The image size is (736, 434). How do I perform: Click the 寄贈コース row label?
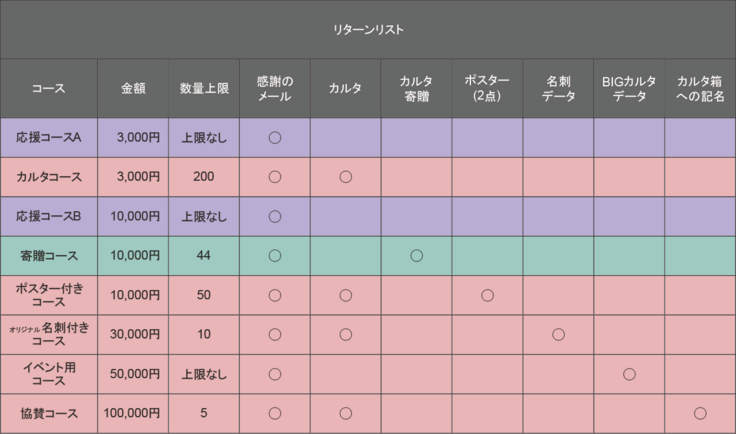48,256
